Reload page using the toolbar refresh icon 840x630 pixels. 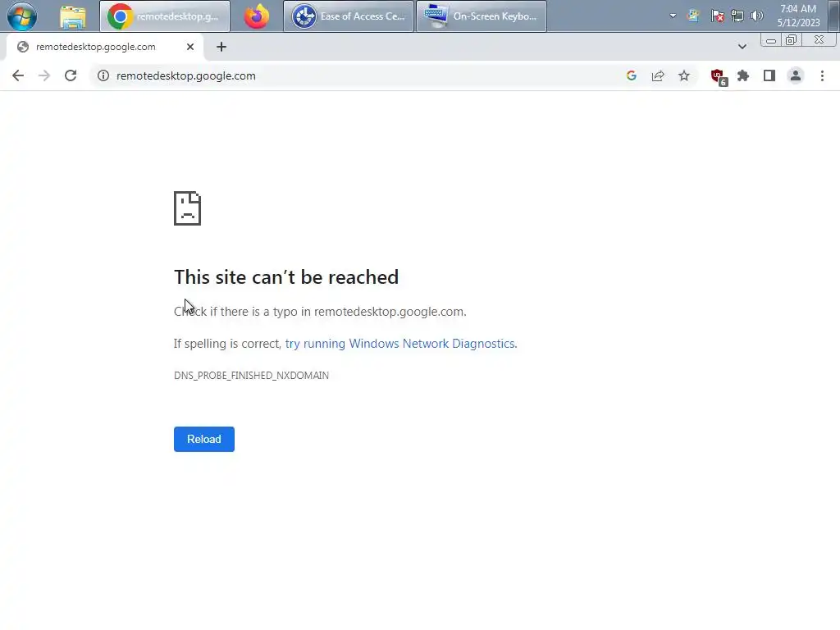pyautogui.click(x=71, y=75)
